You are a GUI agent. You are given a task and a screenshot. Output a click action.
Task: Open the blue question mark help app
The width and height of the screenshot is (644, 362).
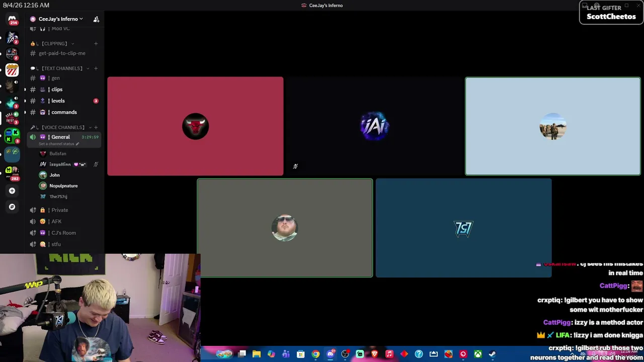pos(419,354)
